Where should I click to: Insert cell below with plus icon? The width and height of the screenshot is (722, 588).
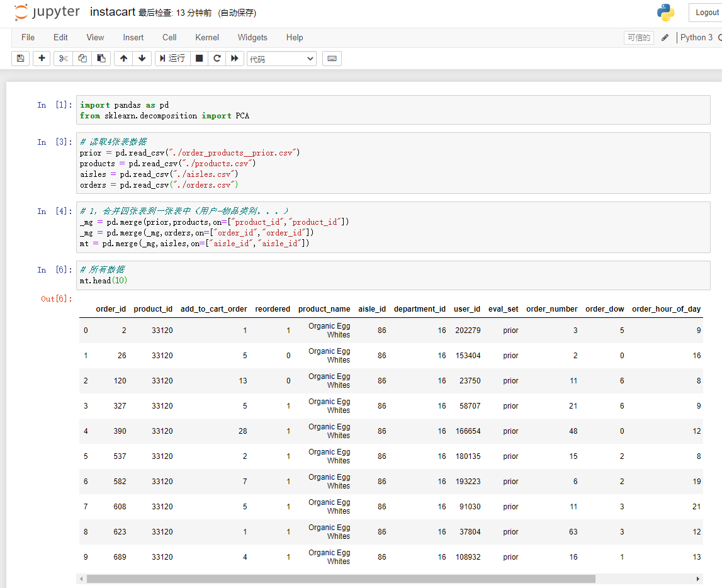click(x=42, y=59)
